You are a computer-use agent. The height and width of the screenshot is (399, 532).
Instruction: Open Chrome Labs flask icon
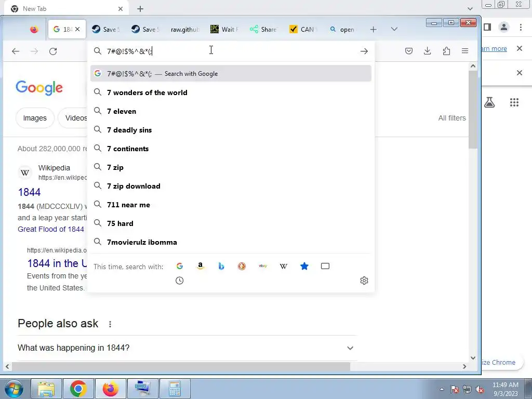(489, 102)
